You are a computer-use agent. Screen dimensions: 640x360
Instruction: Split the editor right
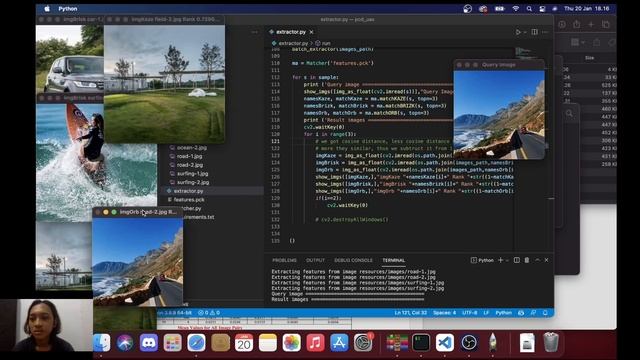tap(534, 32)
